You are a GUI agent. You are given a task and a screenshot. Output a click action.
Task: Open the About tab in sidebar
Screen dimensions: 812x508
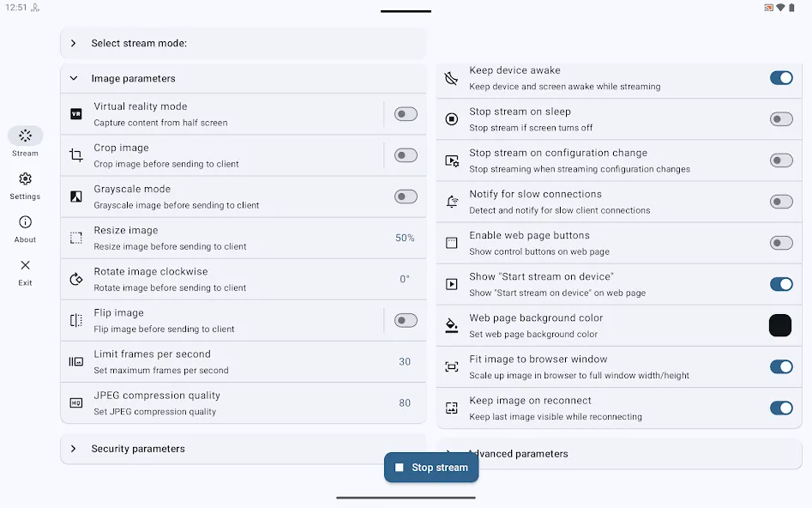pyautogui.click(x=25, y=229)
